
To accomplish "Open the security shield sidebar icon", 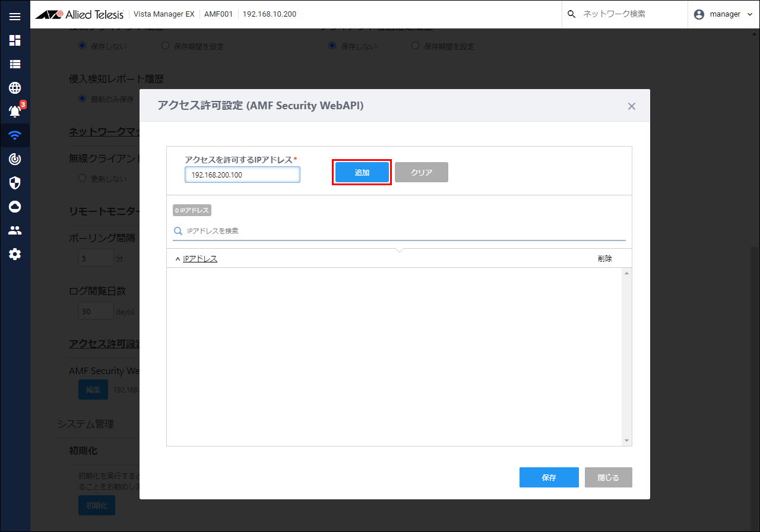I will click(x=15, y=183).
